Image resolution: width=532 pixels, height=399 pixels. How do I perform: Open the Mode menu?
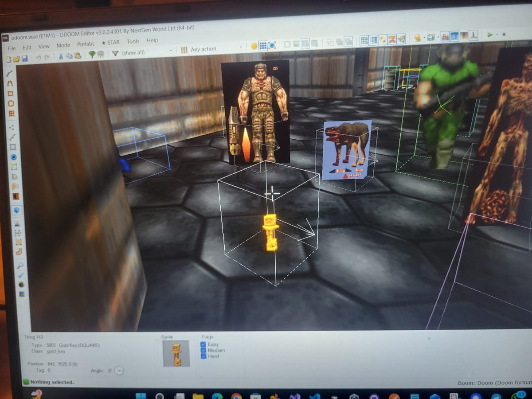(63, 44)
